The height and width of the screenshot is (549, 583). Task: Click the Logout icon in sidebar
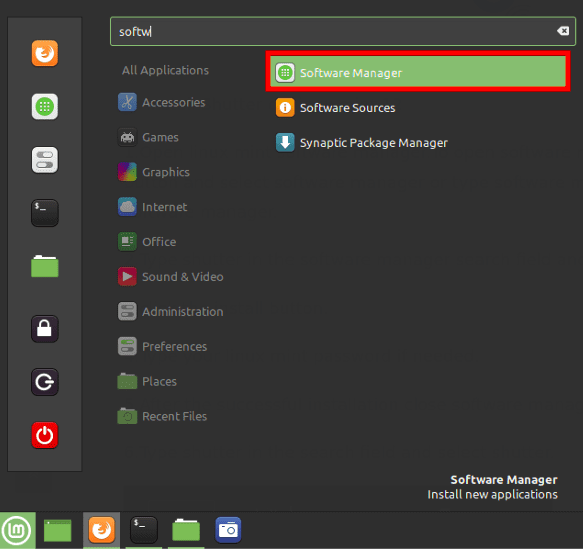click(x=45, y=382)
